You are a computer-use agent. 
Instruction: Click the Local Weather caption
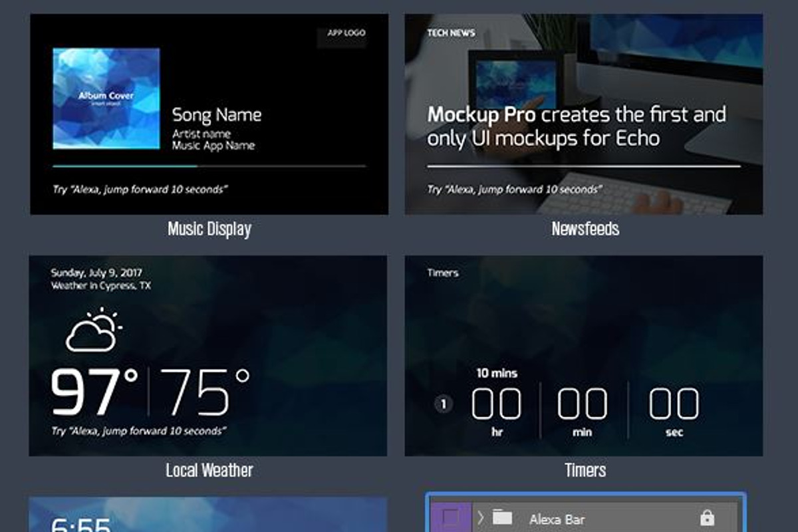(209, 471)
